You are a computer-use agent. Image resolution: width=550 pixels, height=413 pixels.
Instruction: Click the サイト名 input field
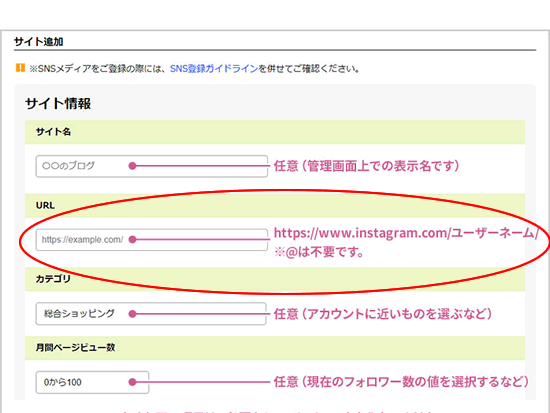pos(152,166)
